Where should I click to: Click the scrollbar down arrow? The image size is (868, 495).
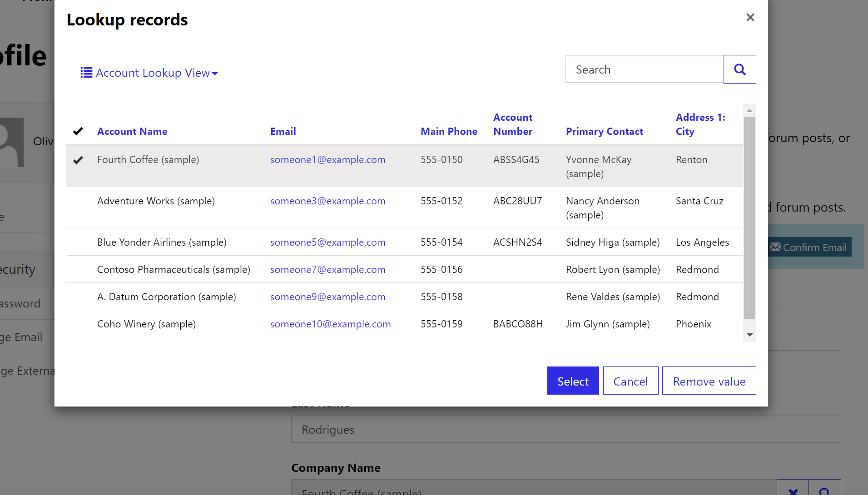pyautogui.click(x=749, y=335)
